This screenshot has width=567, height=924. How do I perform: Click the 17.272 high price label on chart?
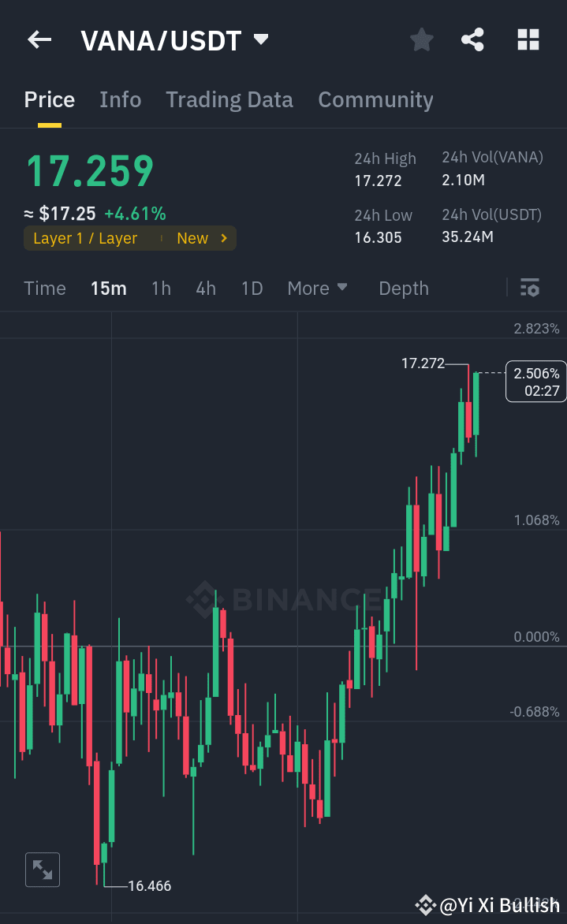click(423, 364)
